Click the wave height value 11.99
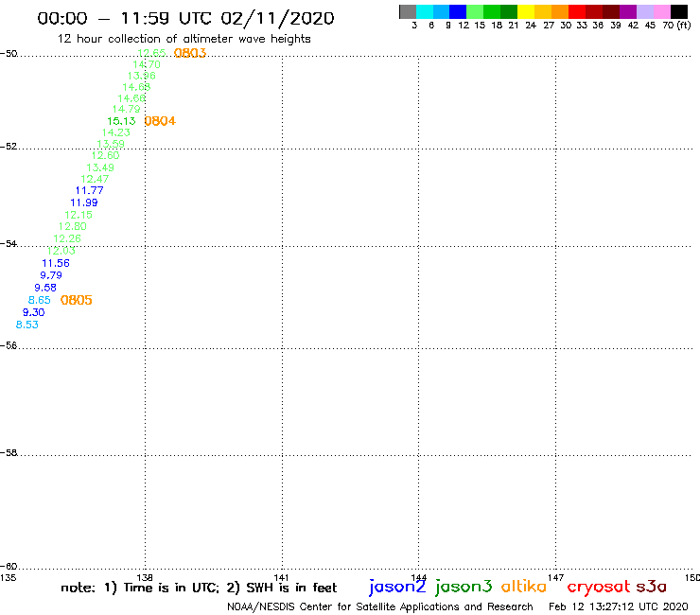Screen dimensions: 700x615 point(84,202)
